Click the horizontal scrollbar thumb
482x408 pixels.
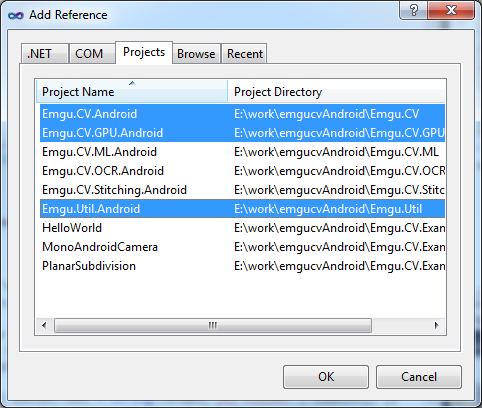coord(213,325)
